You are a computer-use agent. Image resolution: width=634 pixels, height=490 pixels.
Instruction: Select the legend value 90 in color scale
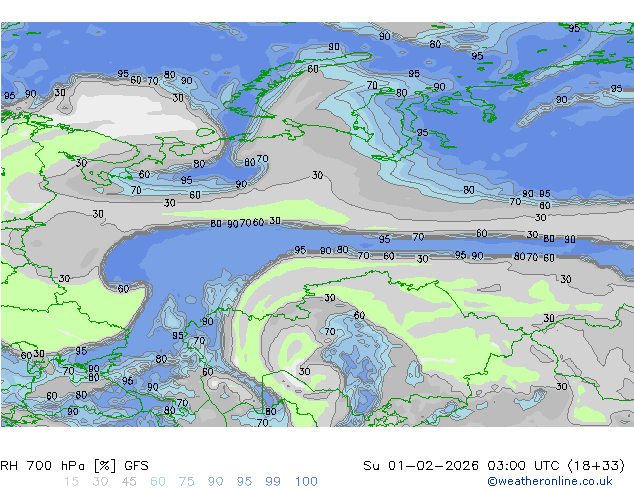click(215, 482)
